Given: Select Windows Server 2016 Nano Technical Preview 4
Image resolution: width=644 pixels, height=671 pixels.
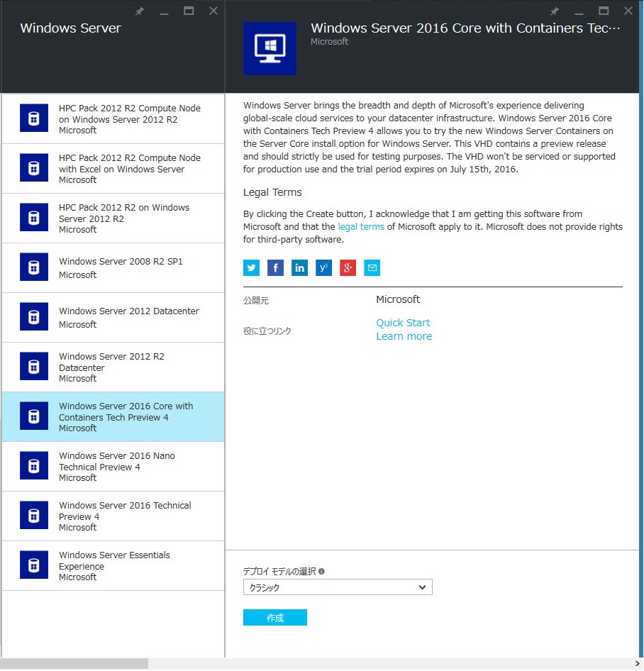Looking at the screenshot, I should 113,466.
